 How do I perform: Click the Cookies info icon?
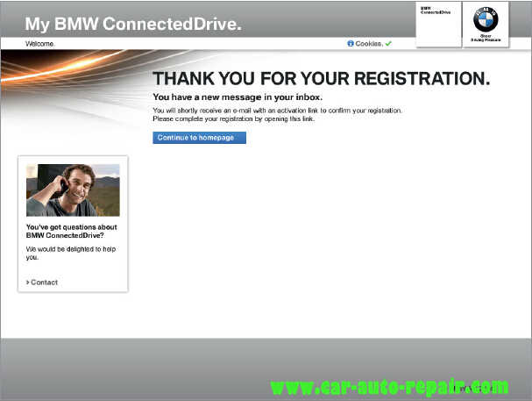[351, 44]
